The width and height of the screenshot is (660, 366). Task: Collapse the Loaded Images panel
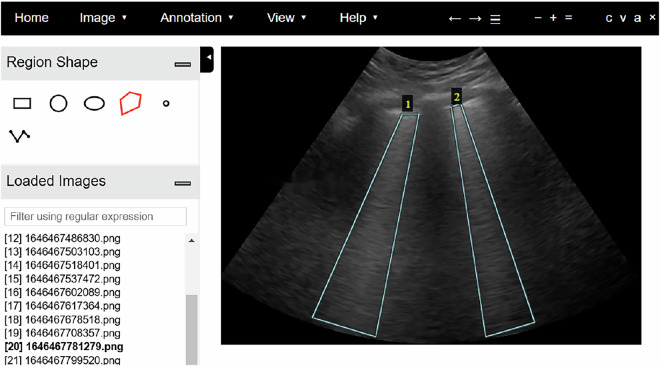click(x=183, y=183)
